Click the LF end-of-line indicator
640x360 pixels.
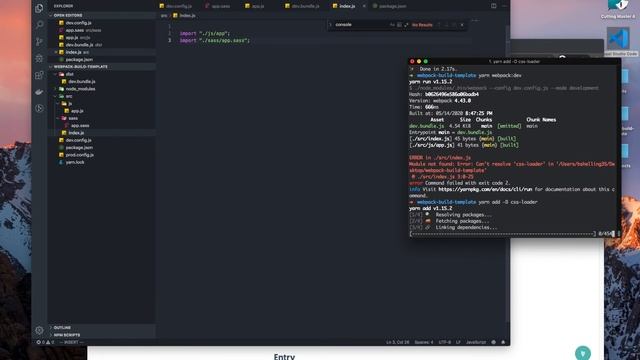click(x=458, y=342)
